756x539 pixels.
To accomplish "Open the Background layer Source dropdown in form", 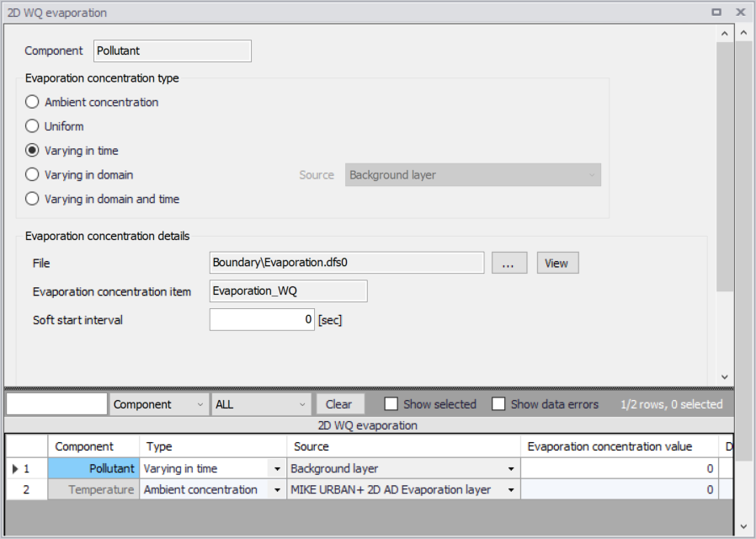I will pyautogui.click(x=473, y=174).
